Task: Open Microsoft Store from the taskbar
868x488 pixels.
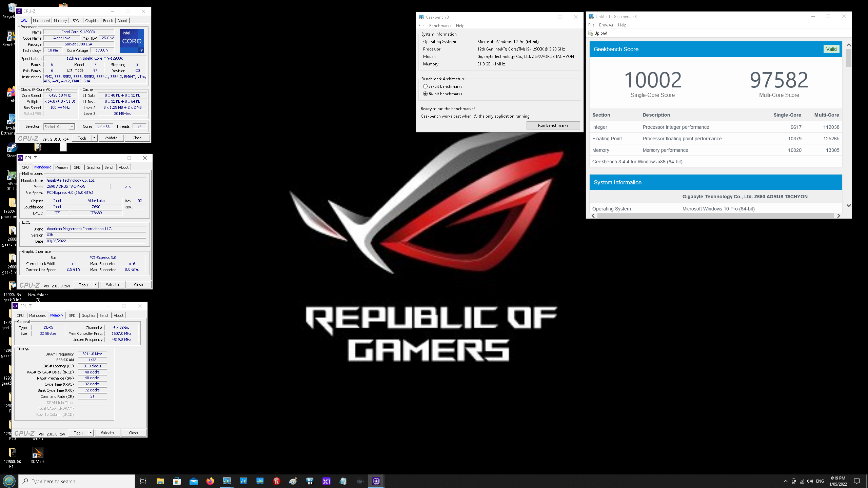Action: pos(177,481)
